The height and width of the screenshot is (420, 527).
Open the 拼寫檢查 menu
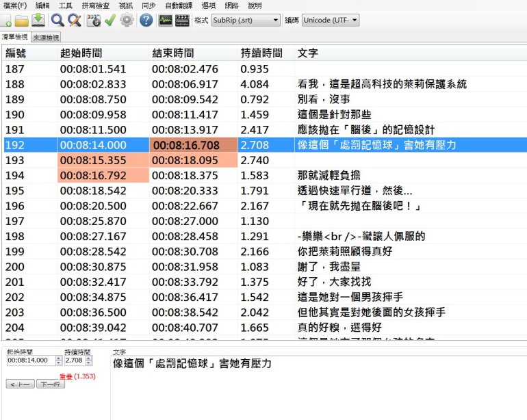coord(95,5)
